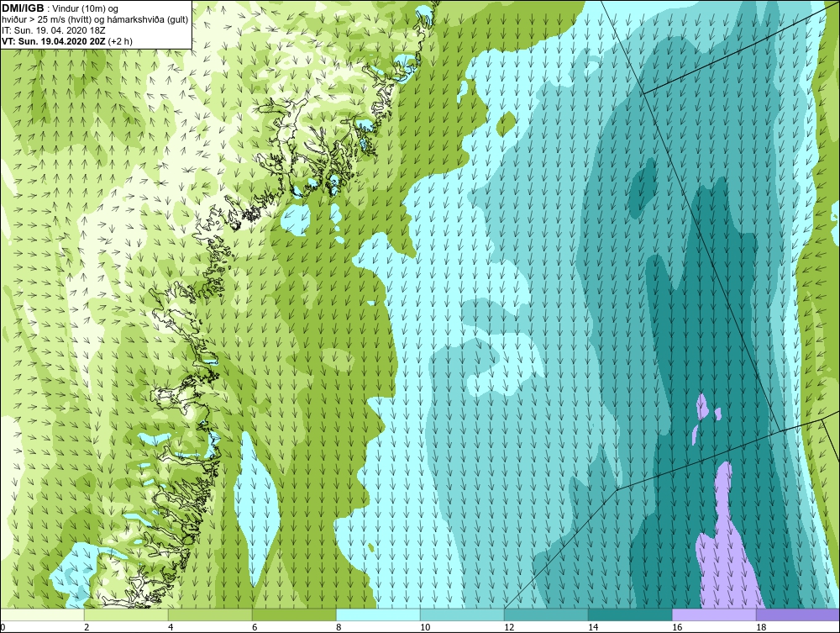Click the 10–12 m/s light teal legend swatch
This screenshot has height=633, width=840.
click(x=462, y=615)
